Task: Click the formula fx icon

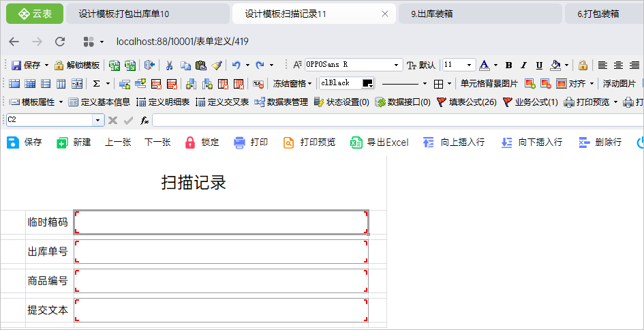Action: [144, 121]
